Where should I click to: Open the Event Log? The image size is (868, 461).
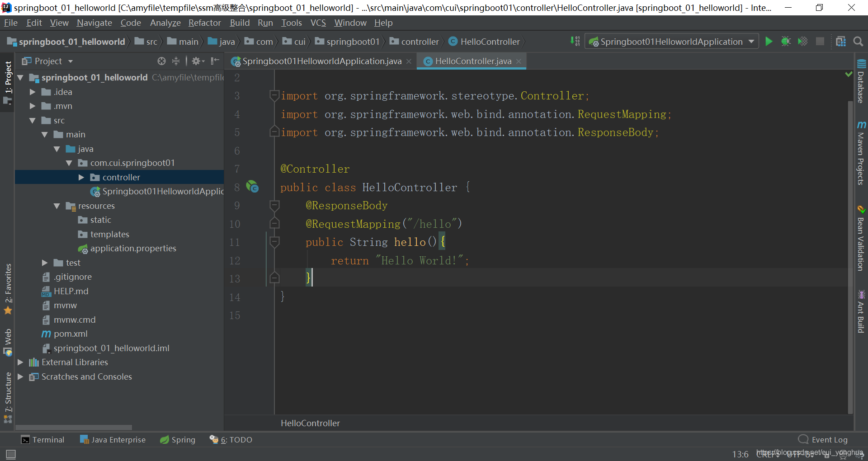point(823,440)
